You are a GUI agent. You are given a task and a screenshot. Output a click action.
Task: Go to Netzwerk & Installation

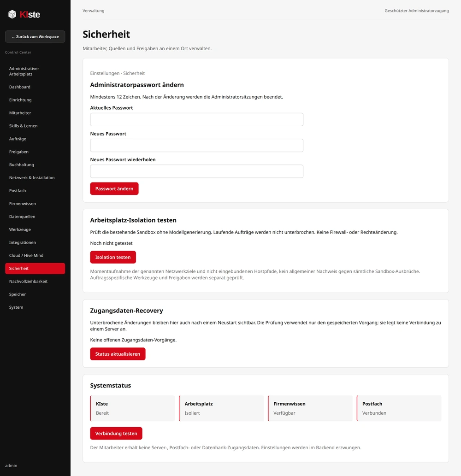pyautogui.click(x=35, y=178)
